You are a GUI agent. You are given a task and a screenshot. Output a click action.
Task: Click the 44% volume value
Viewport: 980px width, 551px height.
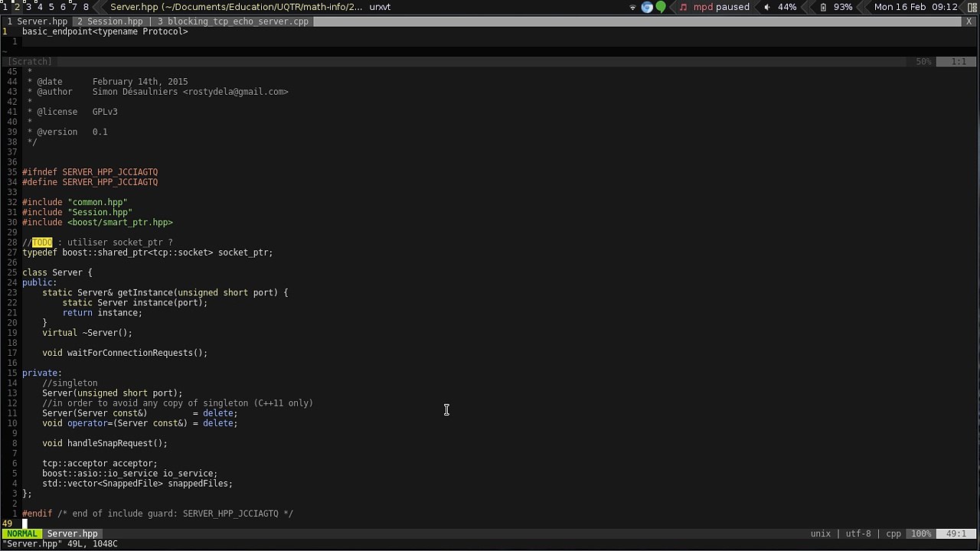click(787, 7)
